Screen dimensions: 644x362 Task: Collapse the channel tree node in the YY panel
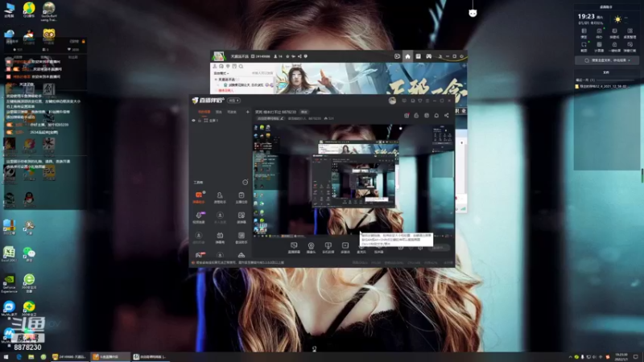pyautogui.click(x=216, y=79)
